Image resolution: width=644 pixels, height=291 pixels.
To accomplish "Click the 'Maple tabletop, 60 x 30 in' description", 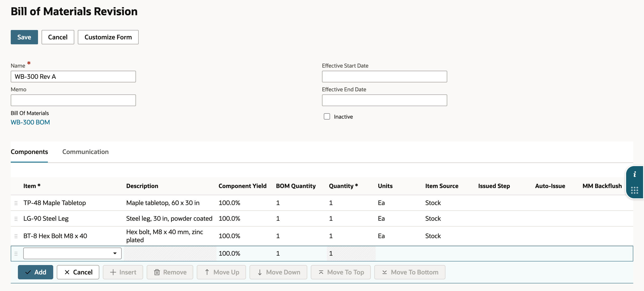I will [x=163, y=203].
